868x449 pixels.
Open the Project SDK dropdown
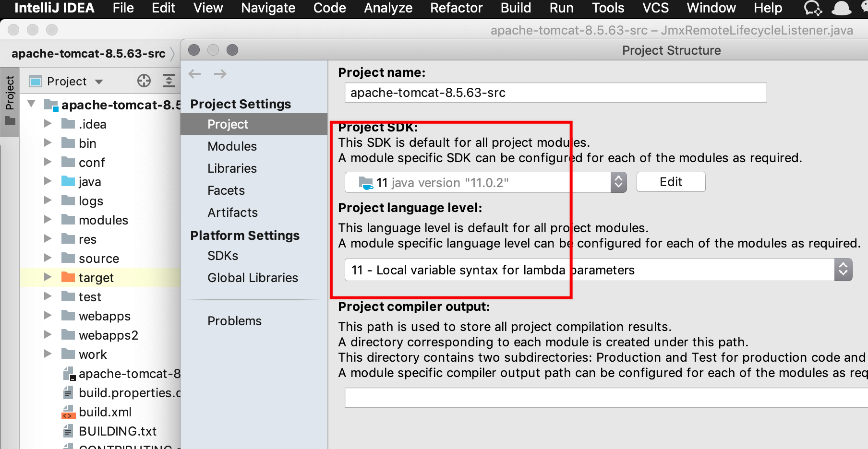(x=618, y=182)
